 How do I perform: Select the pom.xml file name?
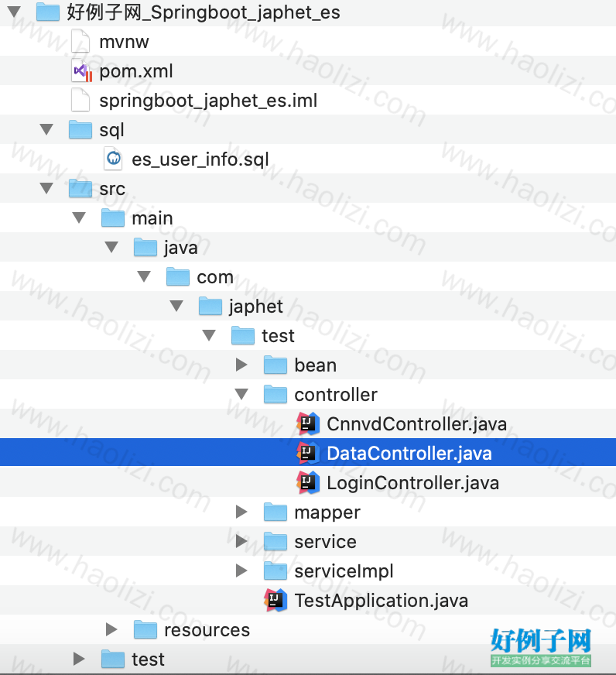(x=136, y=71)
